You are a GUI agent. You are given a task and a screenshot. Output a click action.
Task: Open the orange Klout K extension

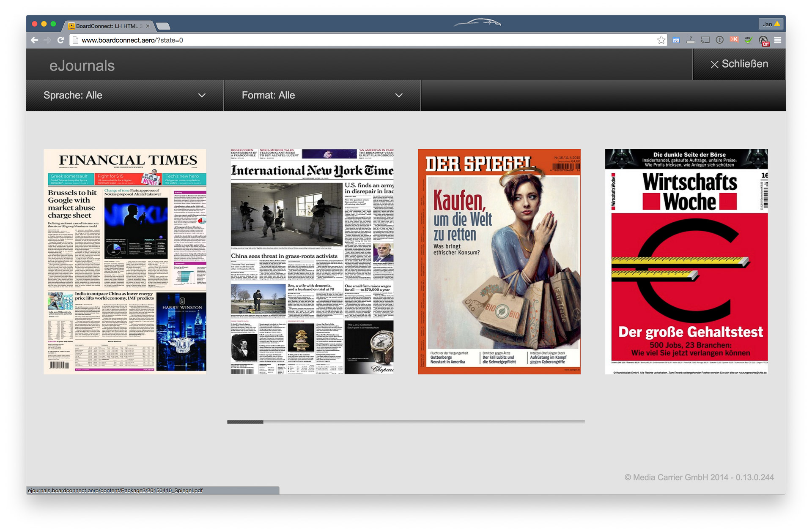(x=734, y=39)
